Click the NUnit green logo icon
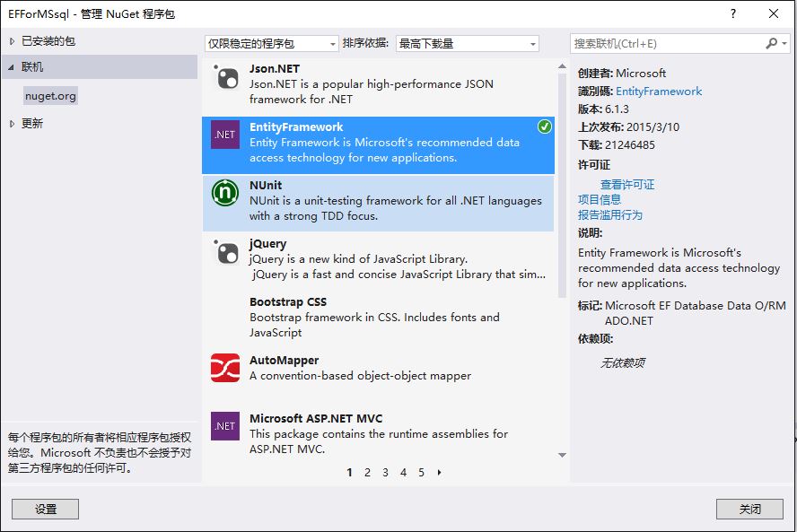Image resolution: width=797 pixels, height=532 pixels. (225, 193)
